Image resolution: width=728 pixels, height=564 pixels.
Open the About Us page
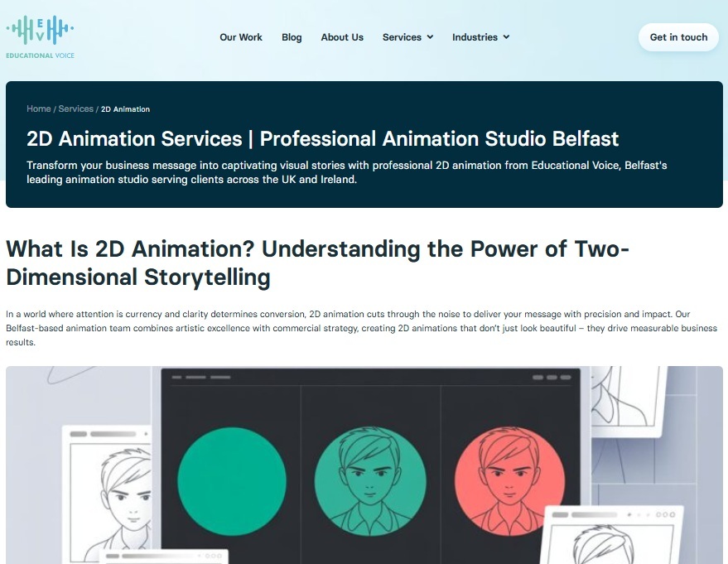tap(342, 37)
